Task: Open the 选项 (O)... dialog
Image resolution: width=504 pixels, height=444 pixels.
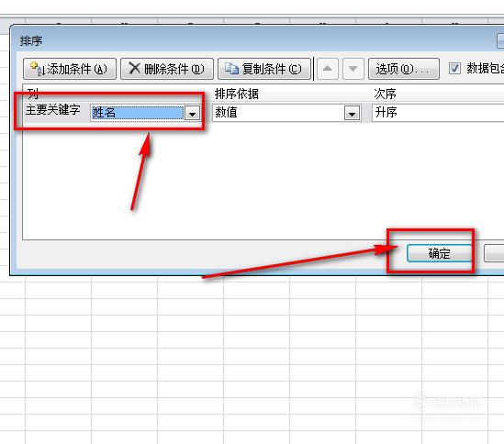Action: pos(404,69)
